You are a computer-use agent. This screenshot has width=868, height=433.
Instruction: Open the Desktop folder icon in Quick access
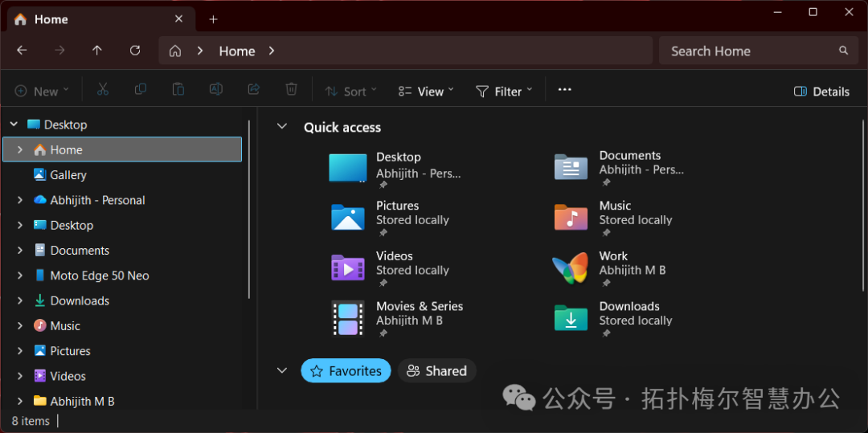pyautogui.click(x=348, y=168)
